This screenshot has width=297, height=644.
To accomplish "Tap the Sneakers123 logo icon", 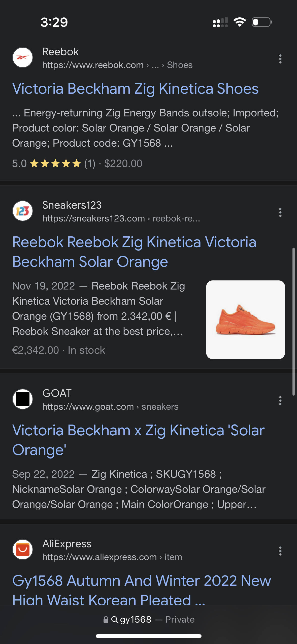I will [23, 211].
